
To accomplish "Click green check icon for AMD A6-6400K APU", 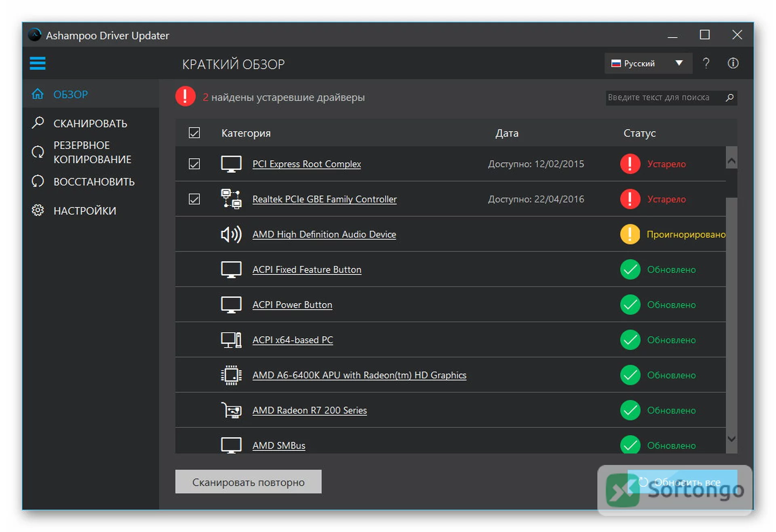I will (x=630, y=375).
